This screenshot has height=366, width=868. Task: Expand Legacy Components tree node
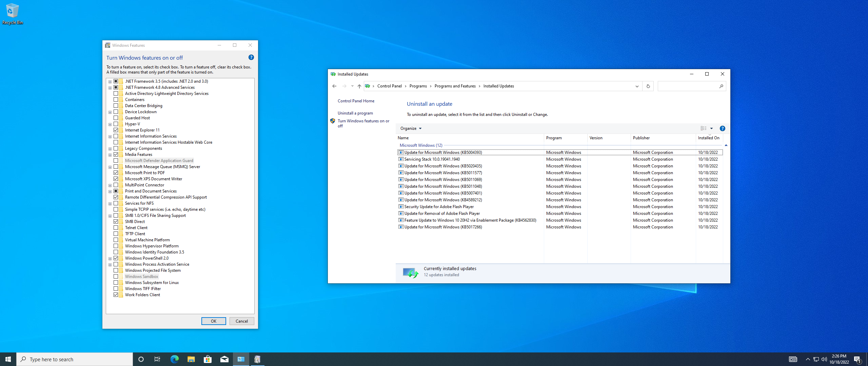(110, 149)
